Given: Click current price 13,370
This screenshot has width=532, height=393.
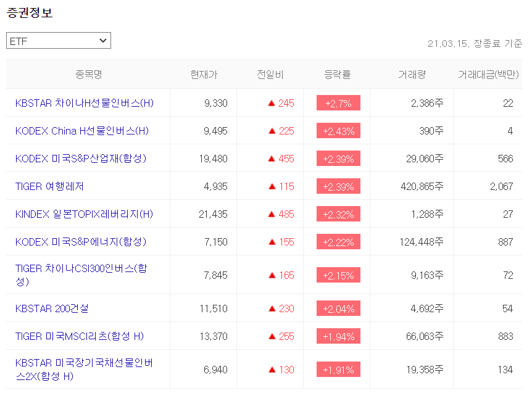Looking at the screenshot, I should click(214, 336).
